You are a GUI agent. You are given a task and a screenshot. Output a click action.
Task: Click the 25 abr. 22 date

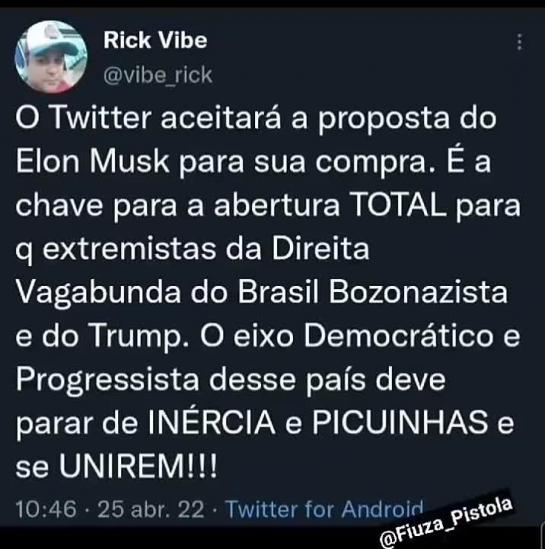point(151,509)
